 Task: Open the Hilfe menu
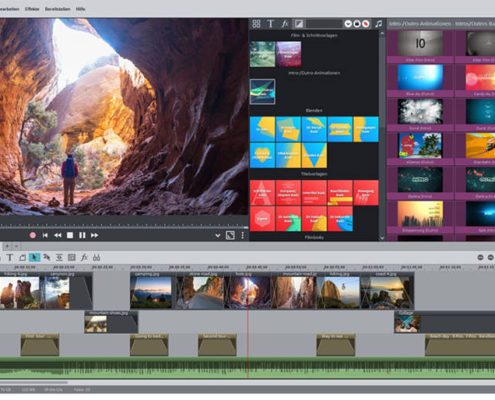click(80, 9)
